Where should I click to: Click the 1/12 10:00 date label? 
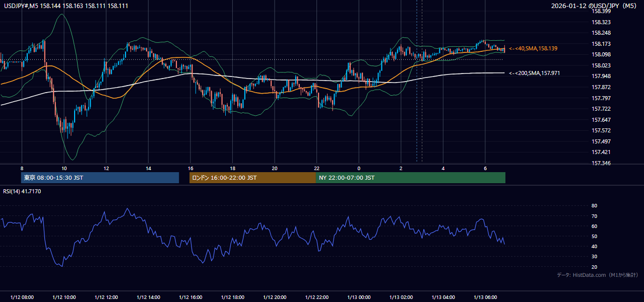64,297
